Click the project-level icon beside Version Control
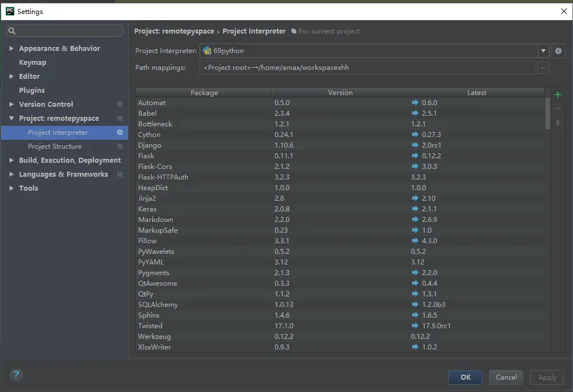The image size is (573, 392). [120, 104]
